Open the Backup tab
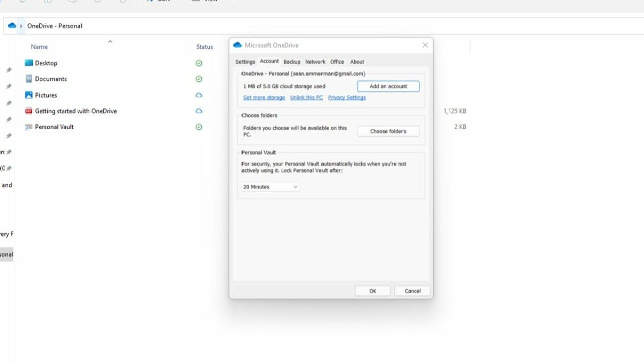 292,62
